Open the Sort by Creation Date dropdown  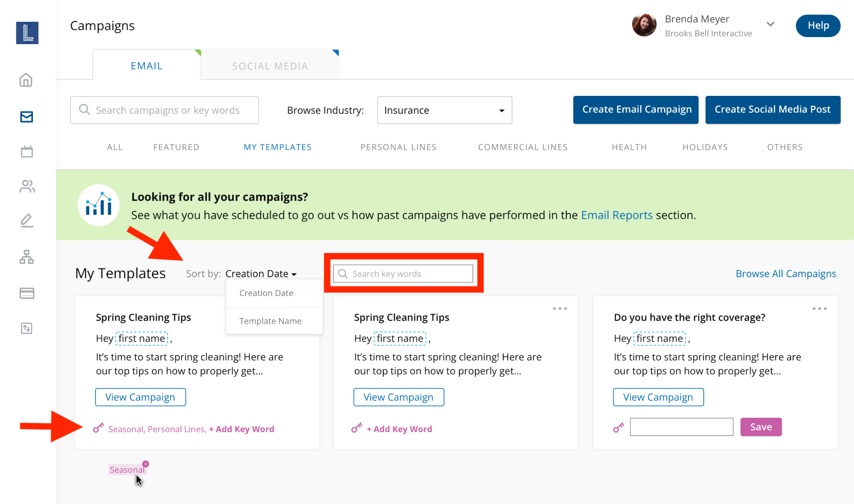coord(261,274)
